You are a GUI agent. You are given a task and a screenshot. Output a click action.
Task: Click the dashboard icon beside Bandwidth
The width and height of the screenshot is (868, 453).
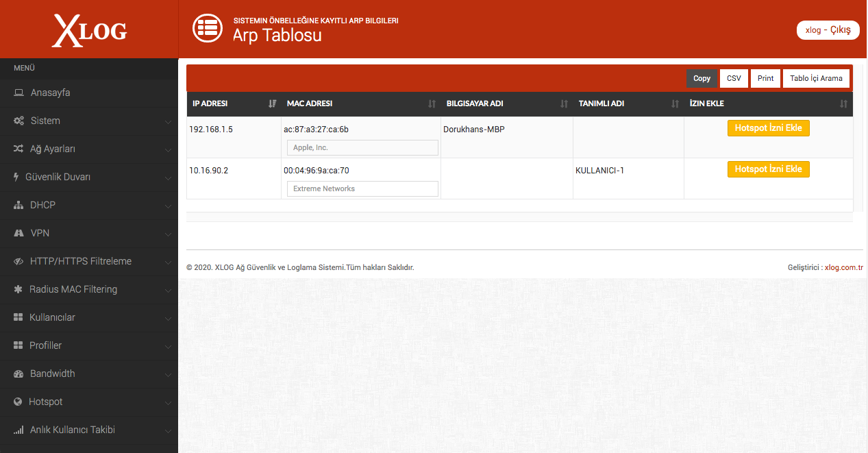pyautogui.click(x=18, y=374)
